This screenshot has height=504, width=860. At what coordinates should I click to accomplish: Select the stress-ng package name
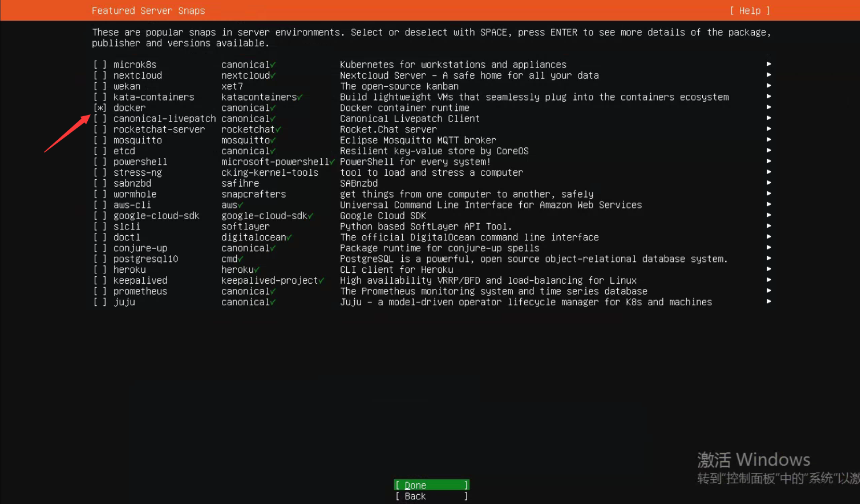pyautogui.click(x=138, y=173)
